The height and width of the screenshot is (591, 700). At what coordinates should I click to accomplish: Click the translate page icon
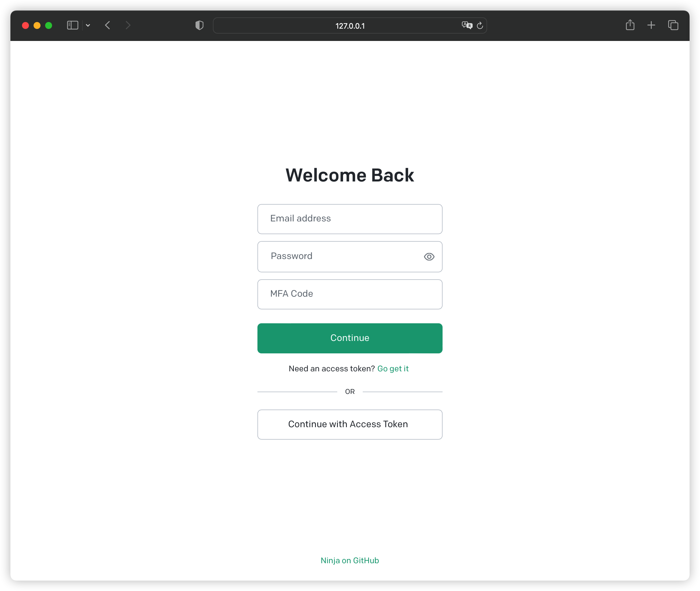click(x=467, y=25)
